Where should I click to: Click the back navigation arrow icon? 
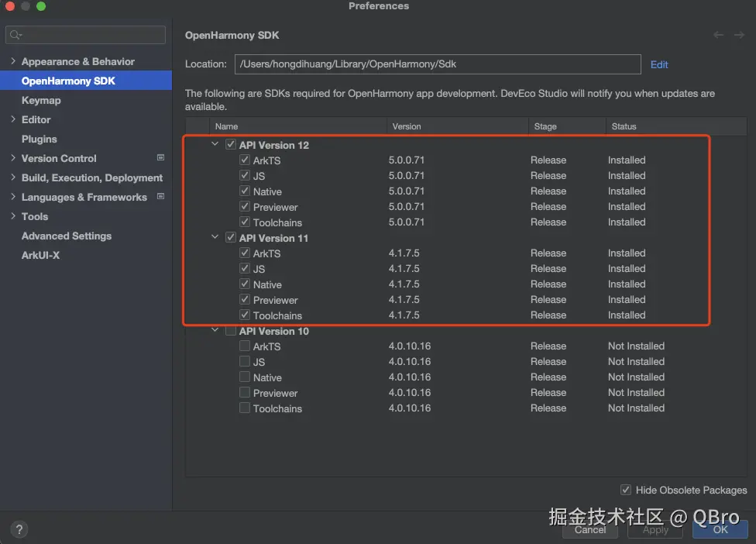point(719,35)
